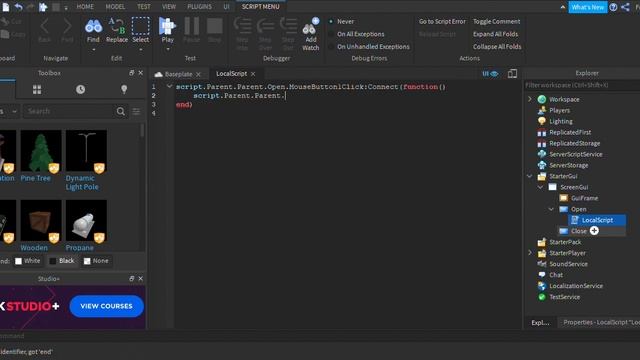The width and height of the screenshot is (640, 360).
Task: Click Step Into debugger icon
Action: (242, 26)
